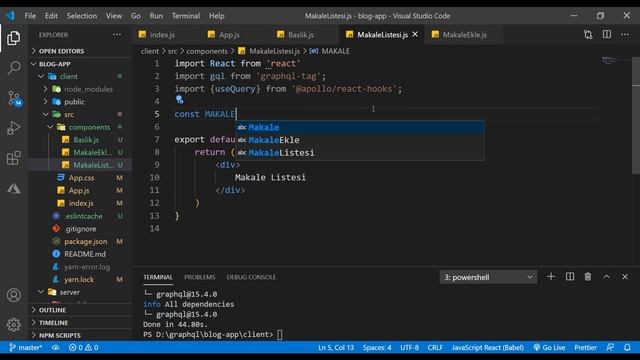Expand the Timeline section

coord(79,322)
